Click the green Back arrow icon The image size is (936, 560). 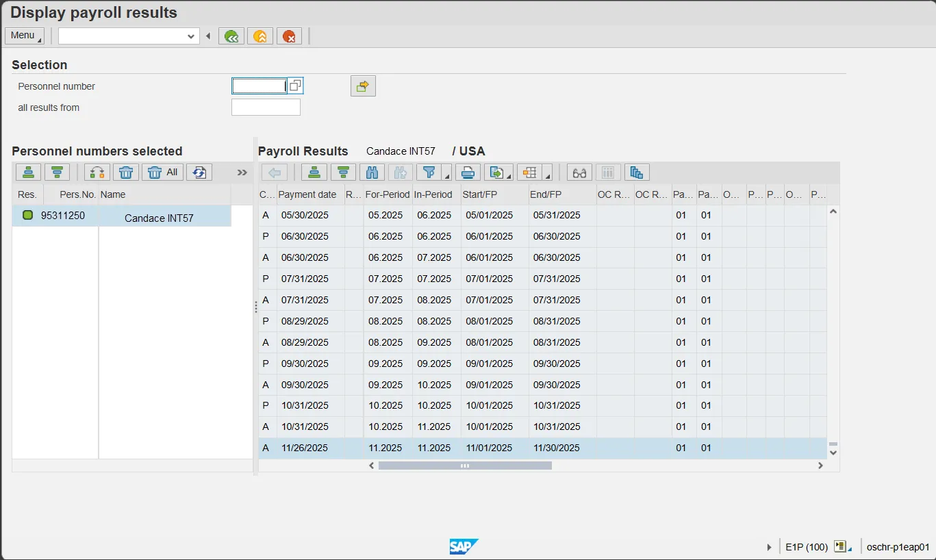pos(231,36)
